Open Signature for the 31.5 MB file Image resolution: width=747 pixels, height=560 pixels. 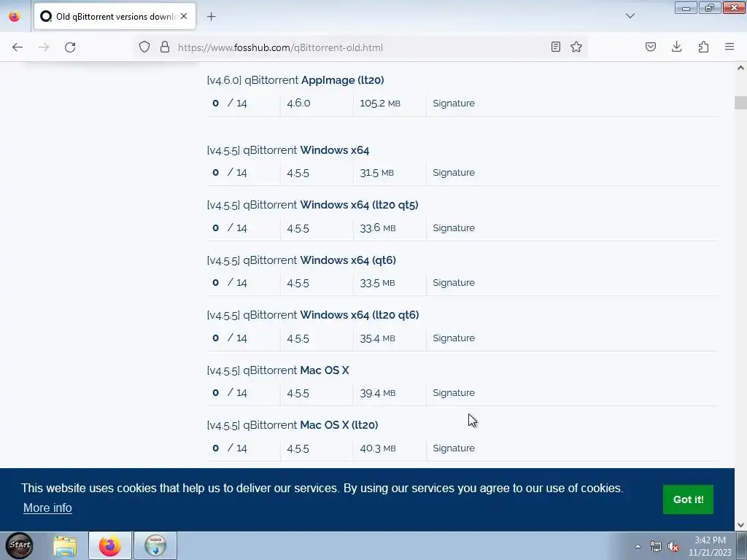coord(454,172)
